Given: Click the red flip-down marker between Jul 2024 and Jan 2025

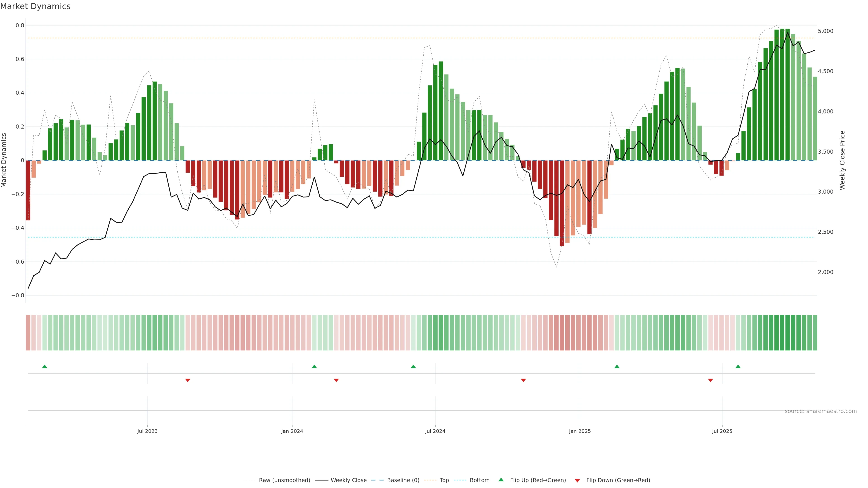Looking at the screenshot, I should click(523, 380).
